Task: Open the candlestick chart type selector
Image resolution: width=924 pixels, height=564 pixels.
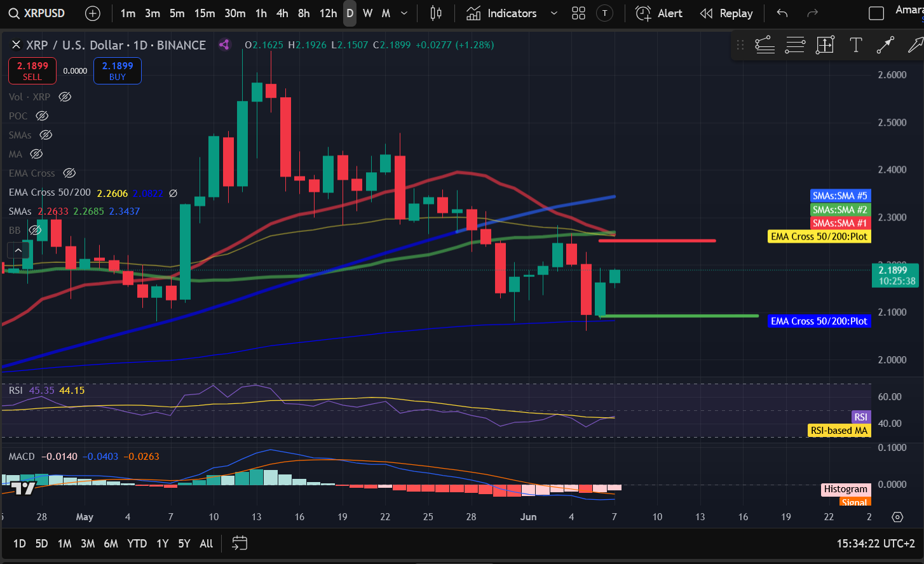Action: point(436,13)
